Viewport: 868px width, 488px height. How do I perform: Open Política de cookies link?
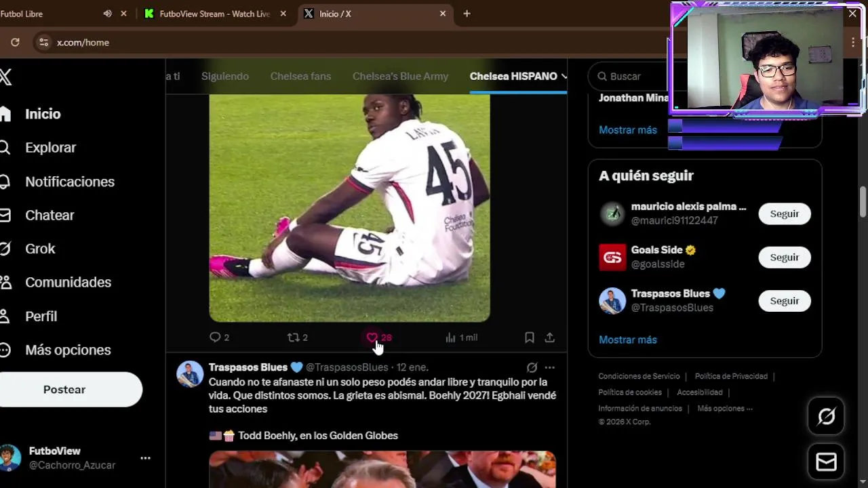[x=630, y=392]
